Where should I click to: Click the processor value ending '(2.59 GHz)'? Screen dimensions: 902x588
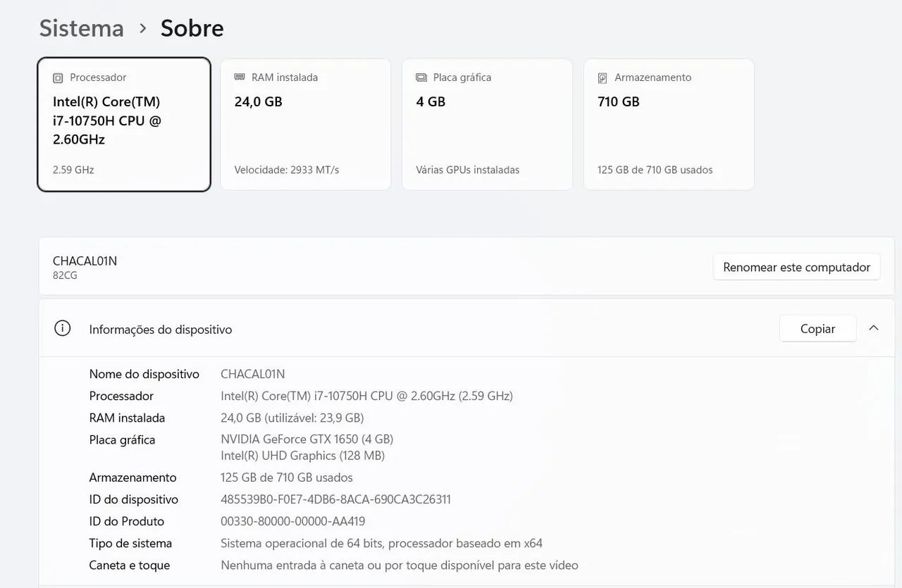(x=367, y=396)
